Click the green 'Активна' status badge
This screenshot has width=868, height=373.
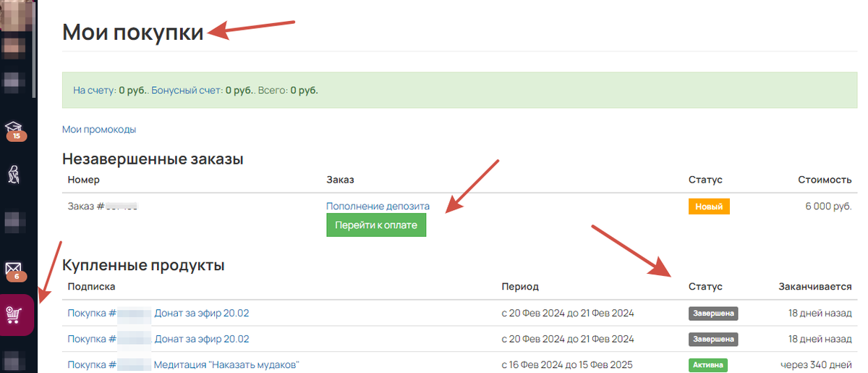point(707,365)
